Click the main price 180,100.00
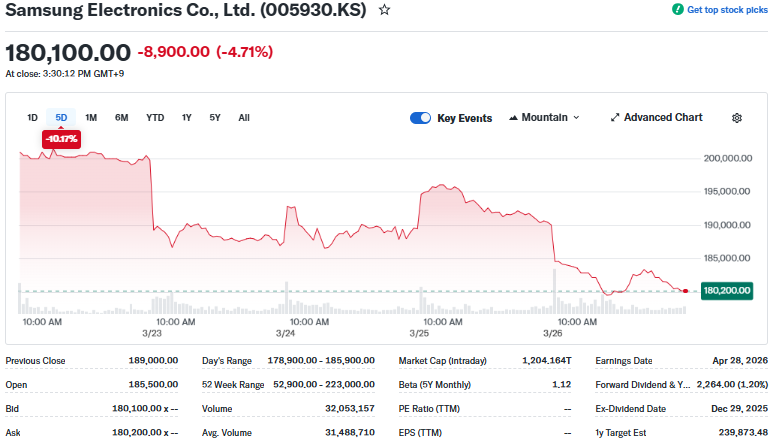781x446 pixels. coord(68,53)
